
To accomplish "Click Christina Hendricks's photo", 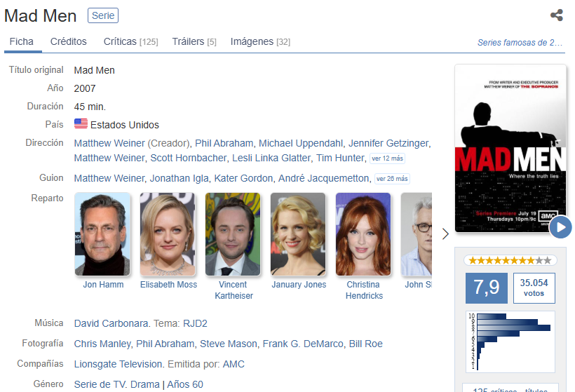I will tap(363, 234).
